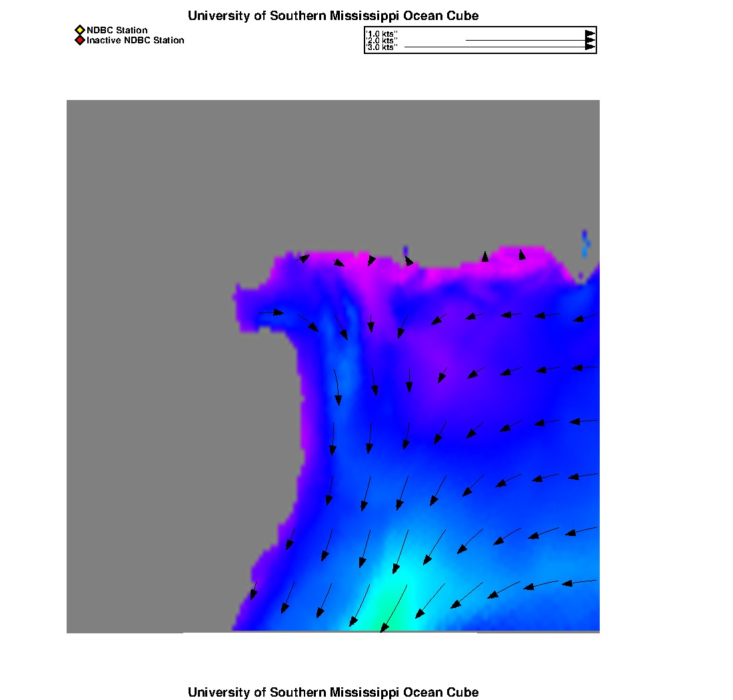Select the "2.0 kts" scale label
733x700 pixels.
[382, 40]
